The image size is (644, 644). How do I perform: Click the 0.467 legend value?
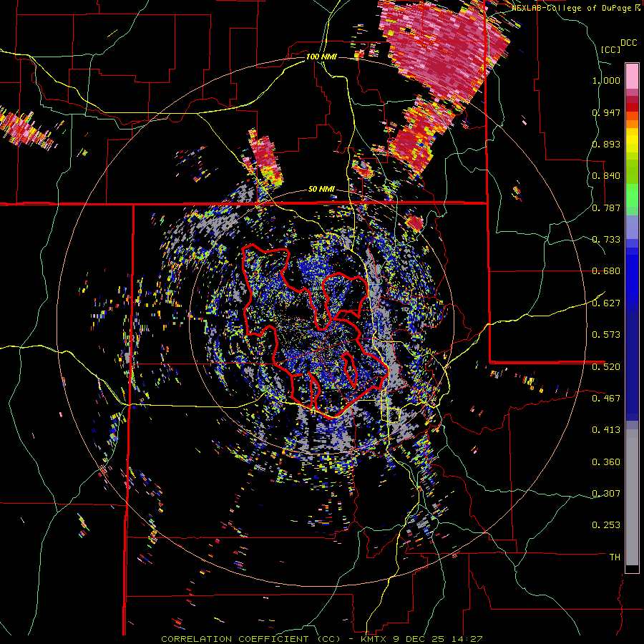click(606, 398)
